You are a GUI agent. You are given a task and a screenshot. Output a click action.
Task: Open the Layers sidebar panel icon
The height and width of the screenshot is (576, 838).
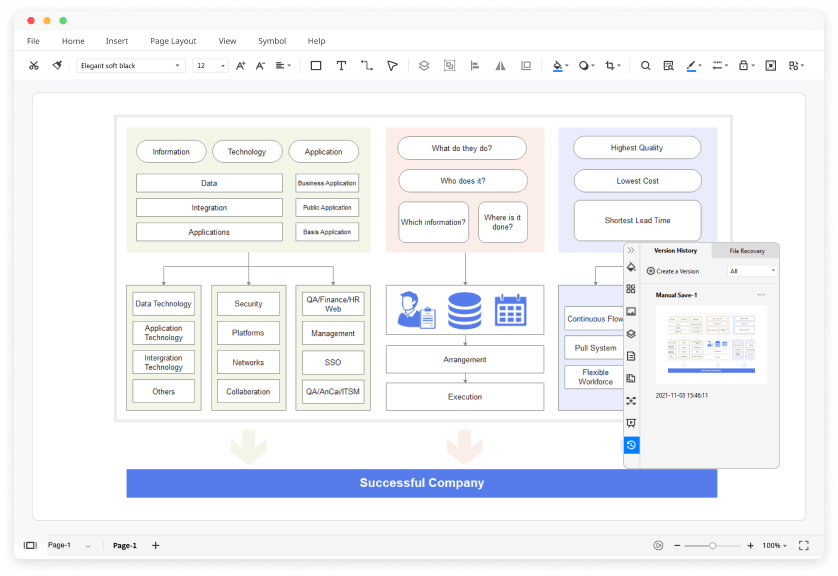(631, 333)
